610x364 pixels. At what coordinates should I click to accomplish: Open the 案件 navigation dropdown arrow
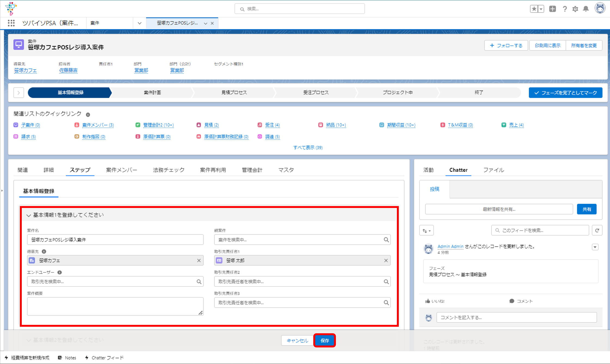tap(139, 23)
